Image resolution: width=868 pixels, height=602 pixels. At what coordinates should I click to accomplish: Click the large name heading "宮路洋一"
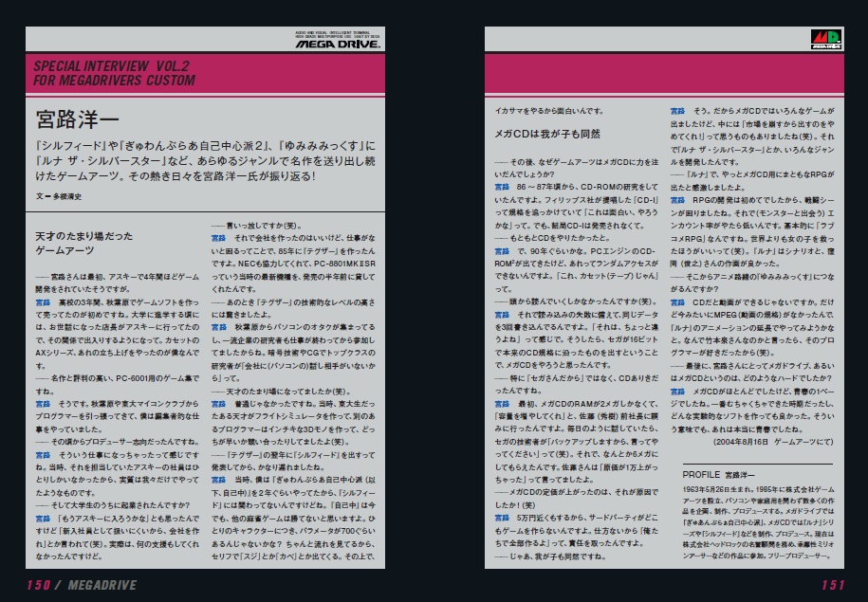(78, 119)
